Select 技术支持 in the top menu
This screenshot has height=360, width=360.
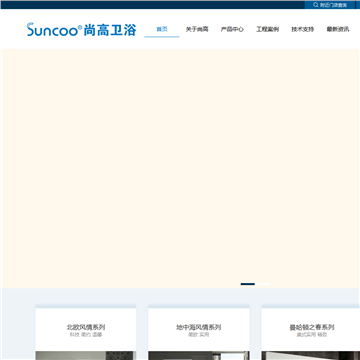point(303,29)
